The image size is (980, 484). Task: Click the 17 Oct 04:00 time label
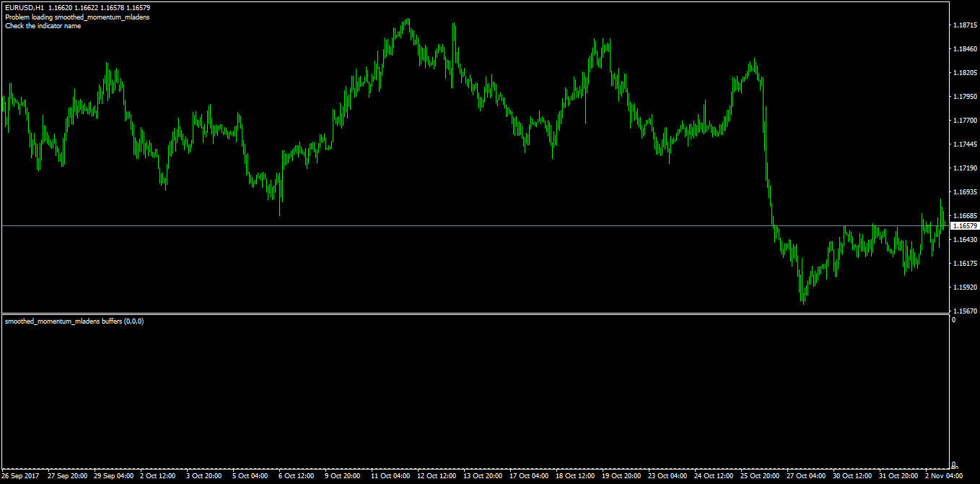coord(530,476)
